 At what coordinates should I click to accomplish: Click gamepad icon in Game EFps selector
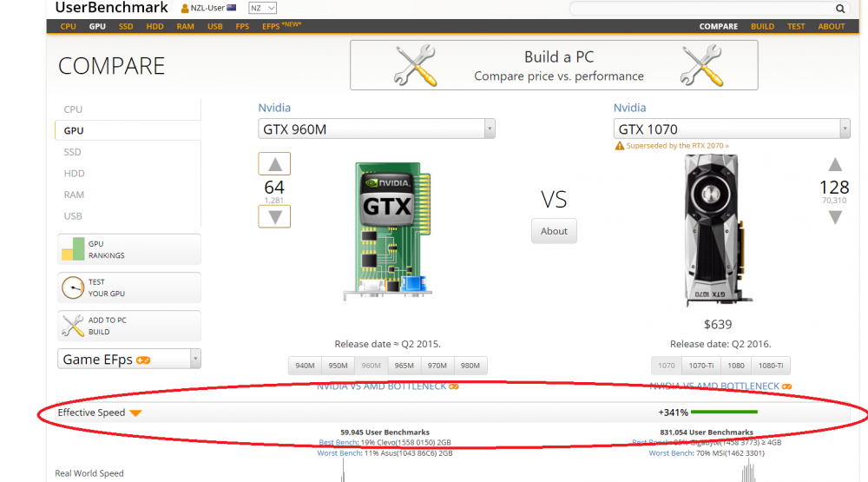pyautogui.click(x=143, y=360)
